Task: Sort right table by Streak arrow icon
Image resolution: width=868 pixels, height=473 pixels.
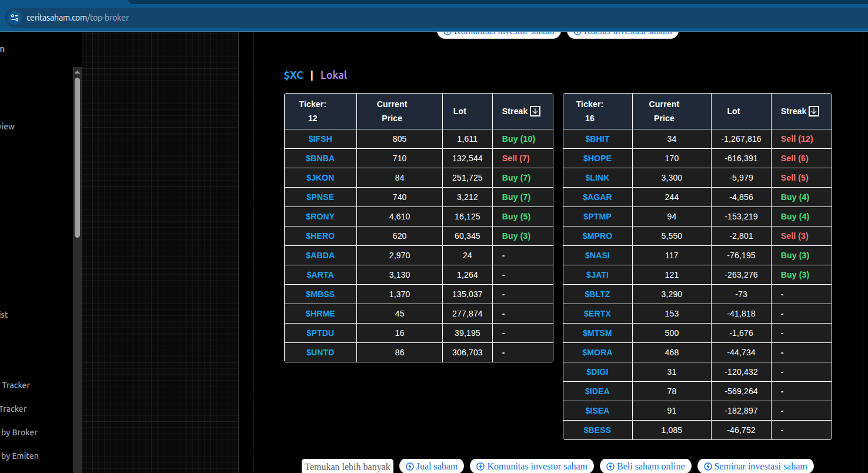Action: click(x=814, y=111)
